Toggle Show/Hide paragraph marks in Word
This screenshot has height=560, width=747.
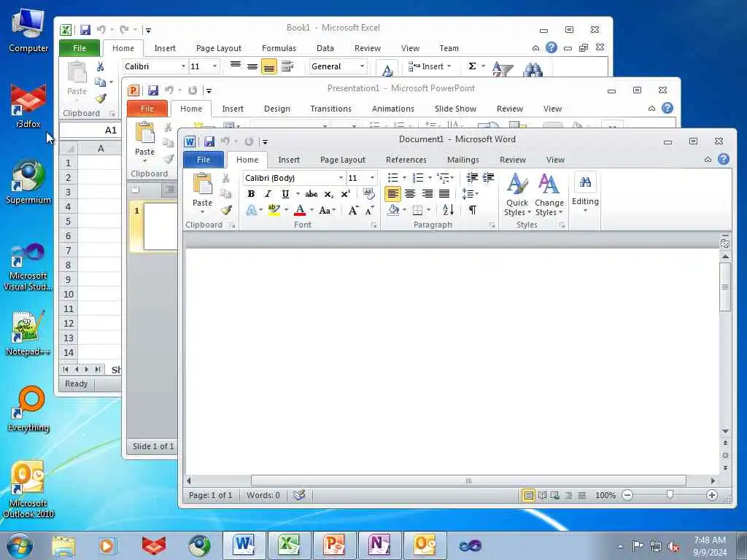[x=472, y=210]
